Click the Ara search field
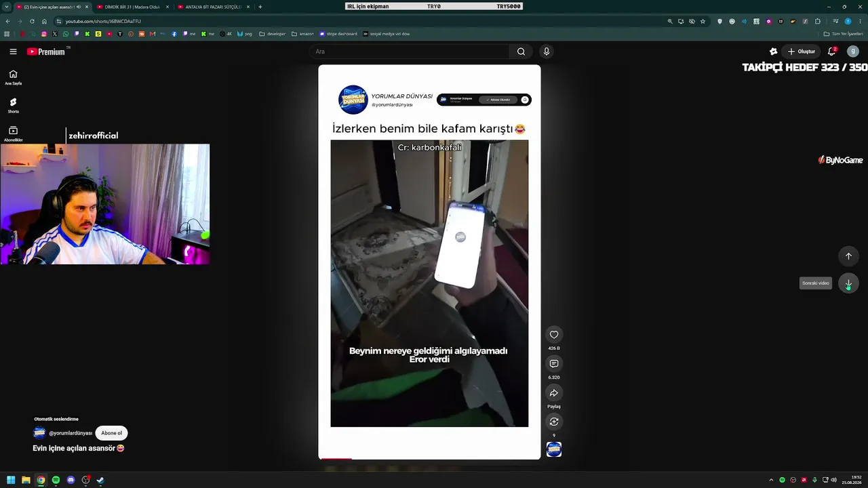The height and width of the screenshot is (488, 868). 409,52
